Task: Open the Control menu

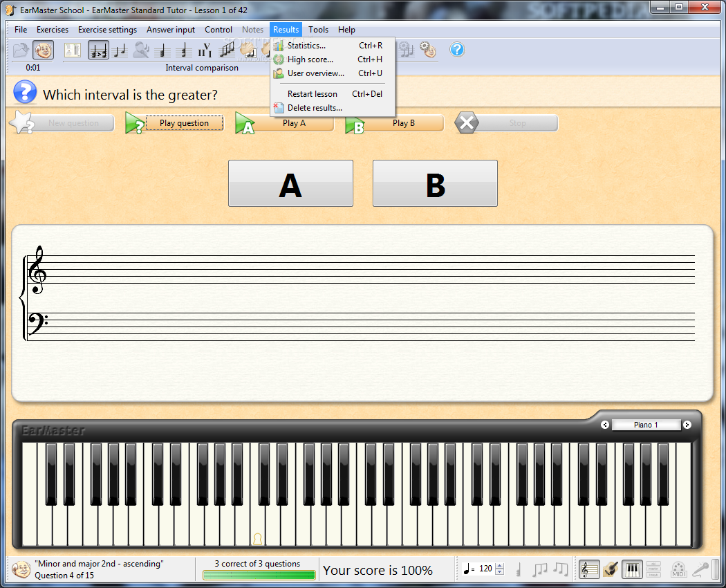Action: click(x=218, y=30)
